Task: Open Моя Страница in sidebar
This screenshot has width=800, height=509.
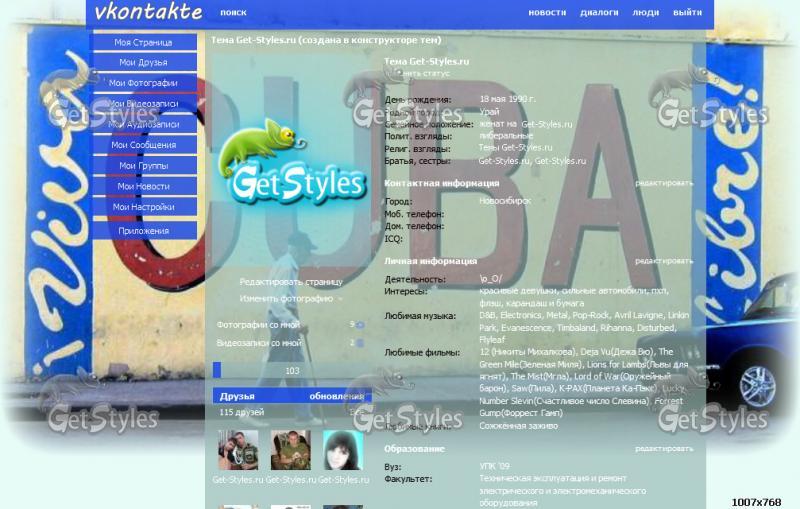Action: tap(143, 42)
